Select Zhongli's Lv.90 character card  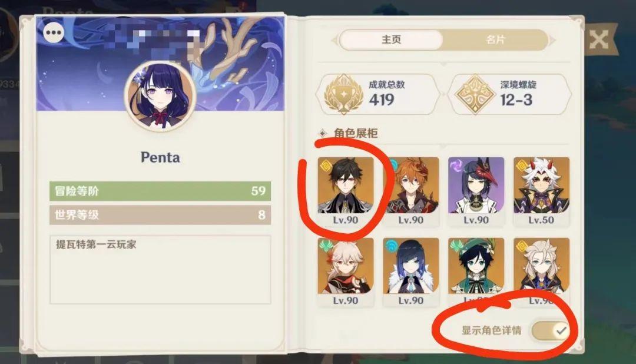point(346,191)
